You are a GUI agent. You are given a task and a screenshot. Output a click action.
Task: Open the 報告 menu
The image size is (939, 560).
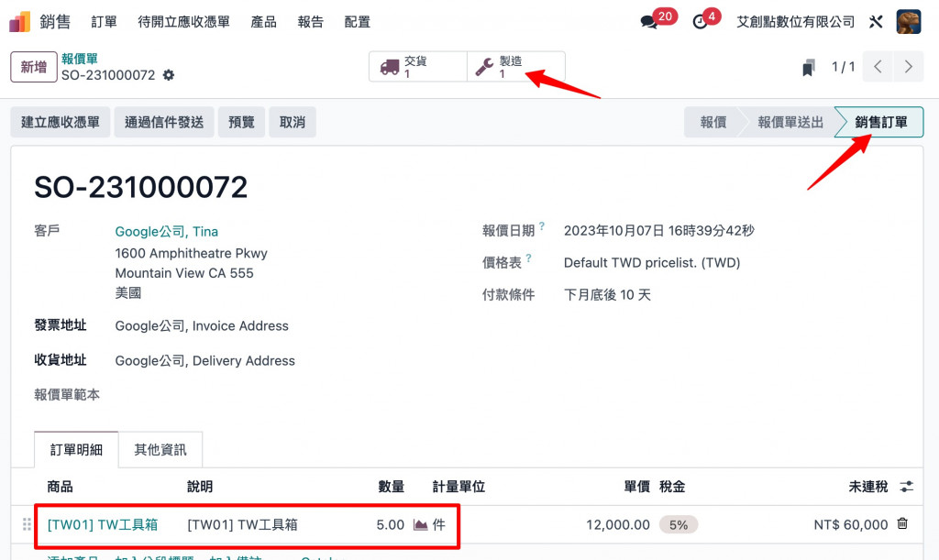coord(311,22)
